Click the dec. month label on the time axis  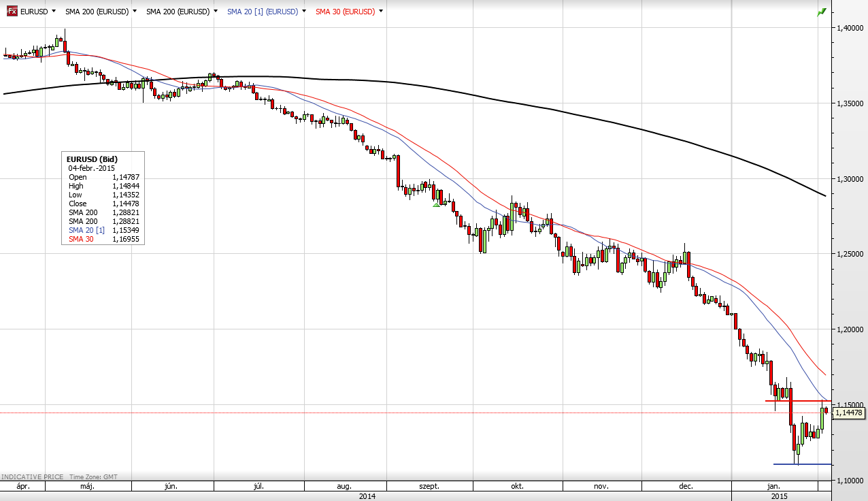pos(686,487)
